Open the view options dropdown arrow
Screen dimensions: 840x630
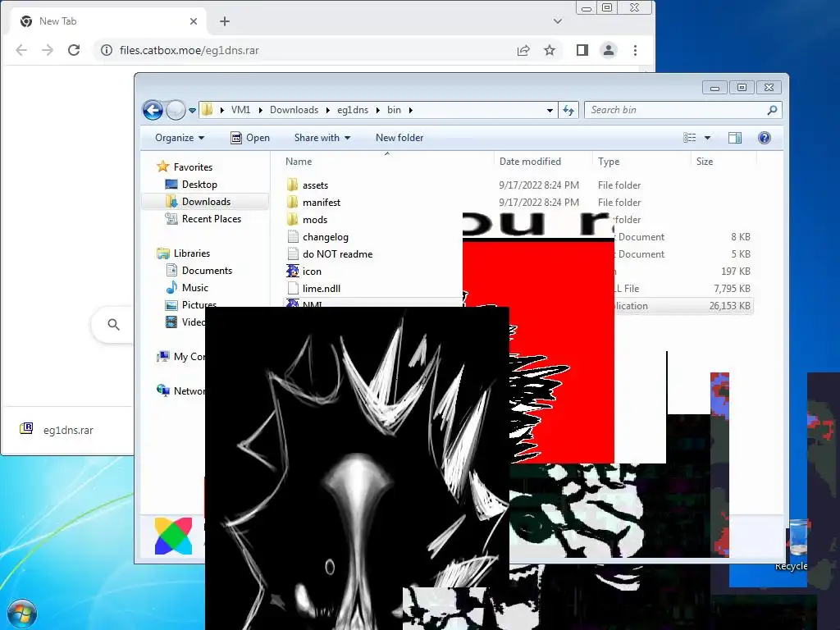[x=707, y=138]
